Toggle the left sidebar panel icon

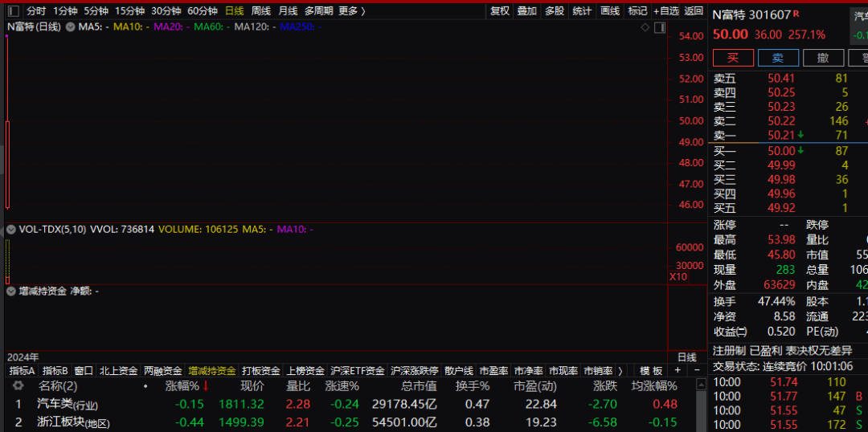[x=13, y=11]
